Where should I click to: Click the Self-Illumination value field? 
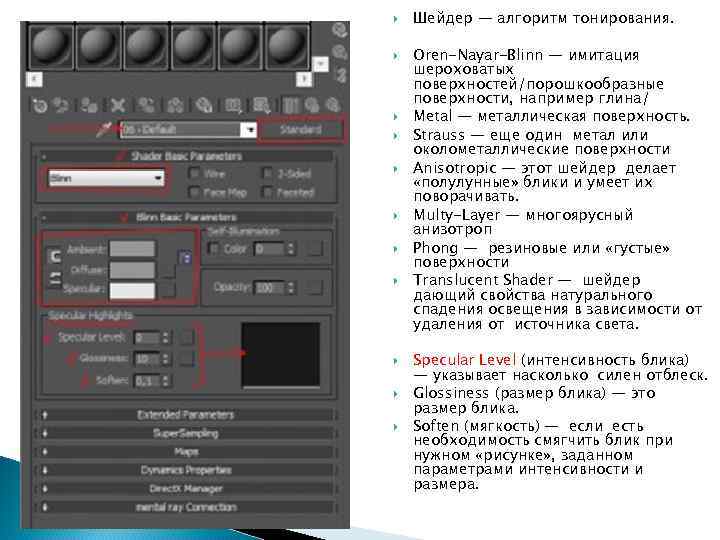(270, 249)
